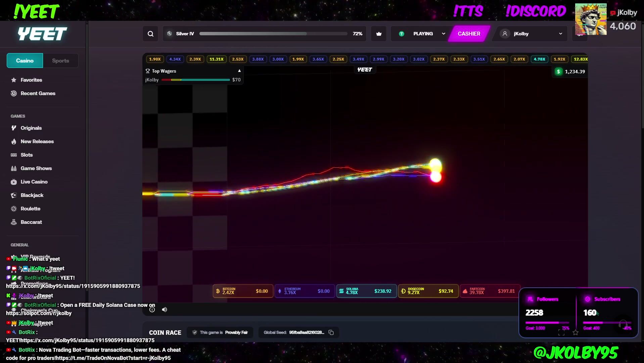Click the YEET logo in sidebar
The image size is (644, 363).
42,34
